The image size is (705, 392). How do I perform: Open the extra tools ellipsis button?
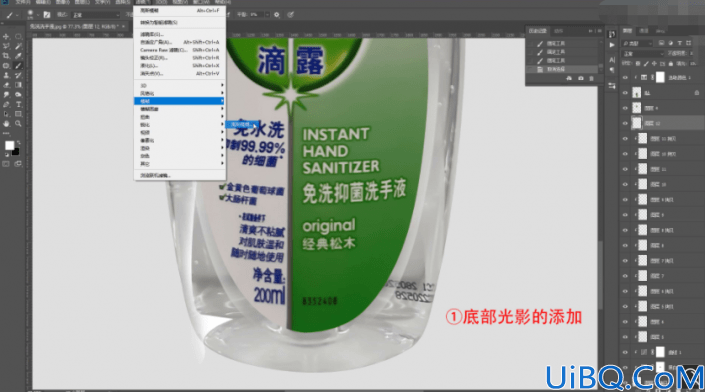click(x=6, y=134)
